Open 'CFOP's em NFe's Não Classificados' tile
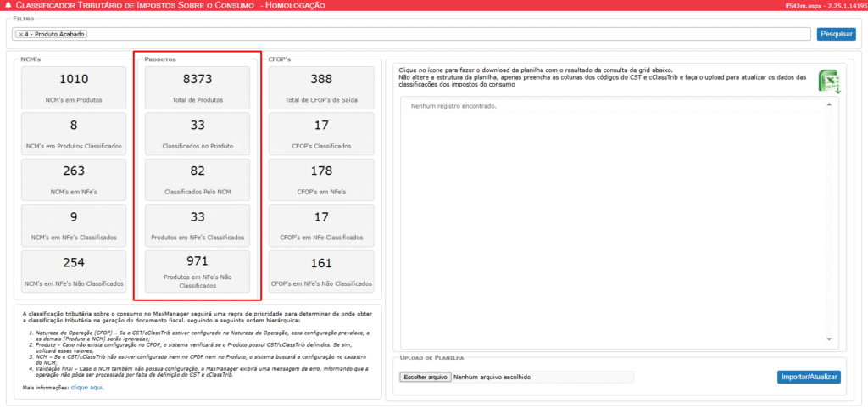The height and width of the screenshot is (420, 868). [x=321, y=271]
